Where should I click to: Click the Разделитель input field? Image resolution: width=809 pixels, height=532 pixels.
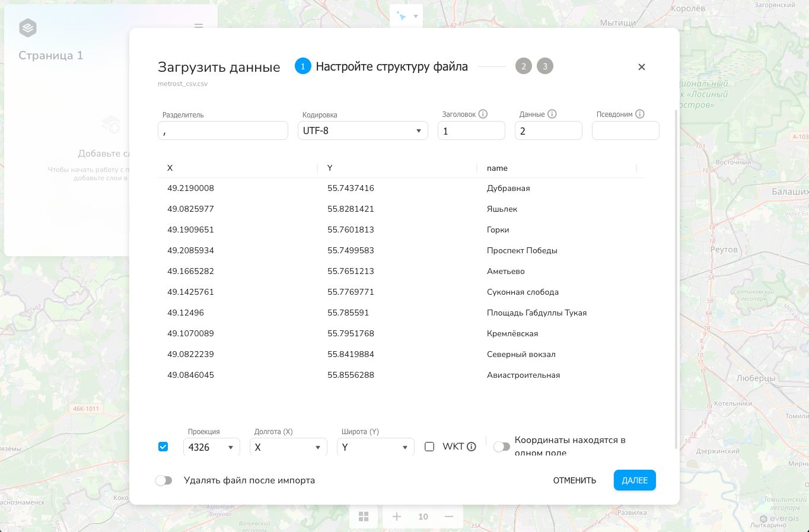(223, 130)
